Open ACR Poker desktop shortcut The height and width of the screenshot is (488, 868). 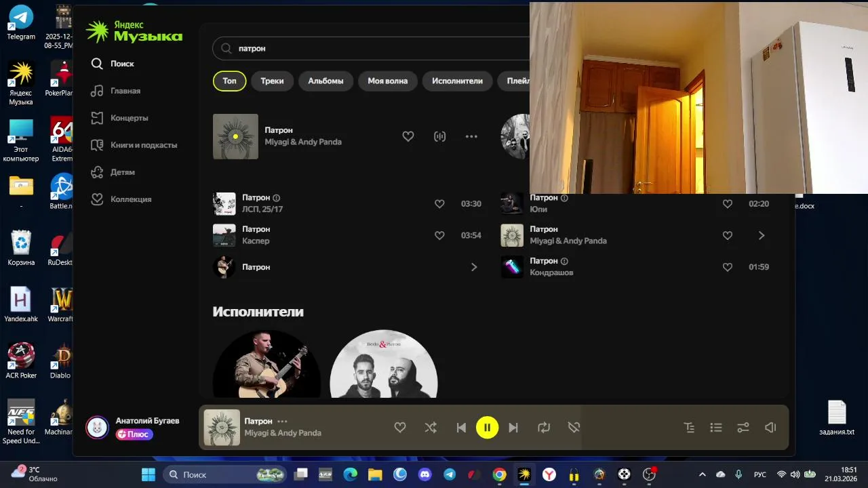click(x=21, y=361)
